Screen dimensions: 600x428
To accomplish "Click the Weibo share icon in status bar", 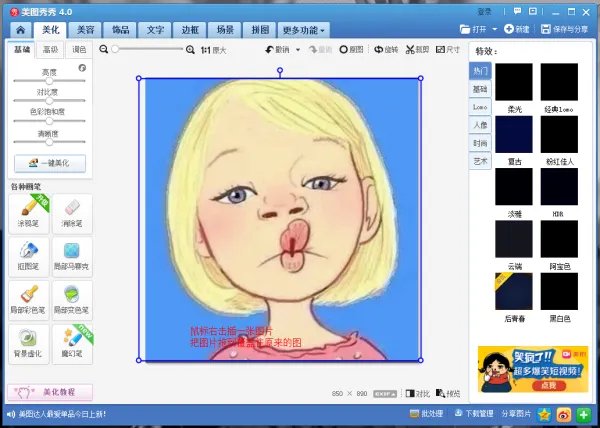I will [564, 413].
